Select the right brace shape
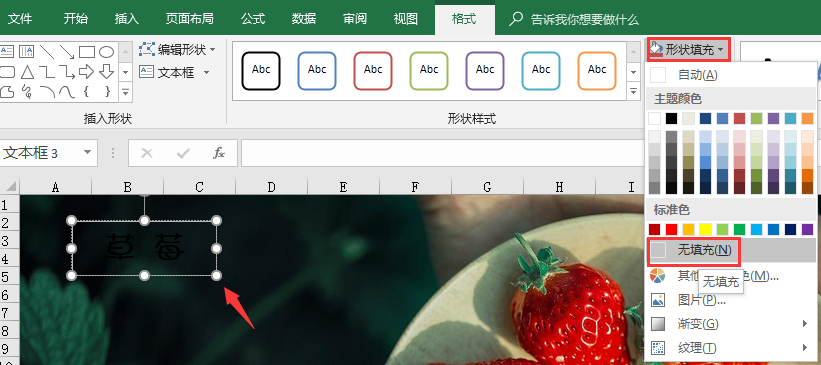The height and width of the screenshot is (365, 821). [107, 92]
